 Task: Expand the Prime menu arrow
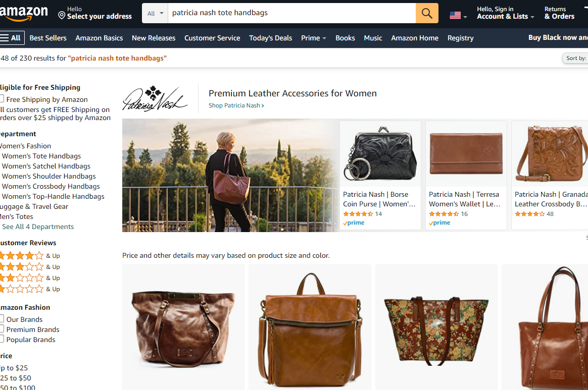324,38
